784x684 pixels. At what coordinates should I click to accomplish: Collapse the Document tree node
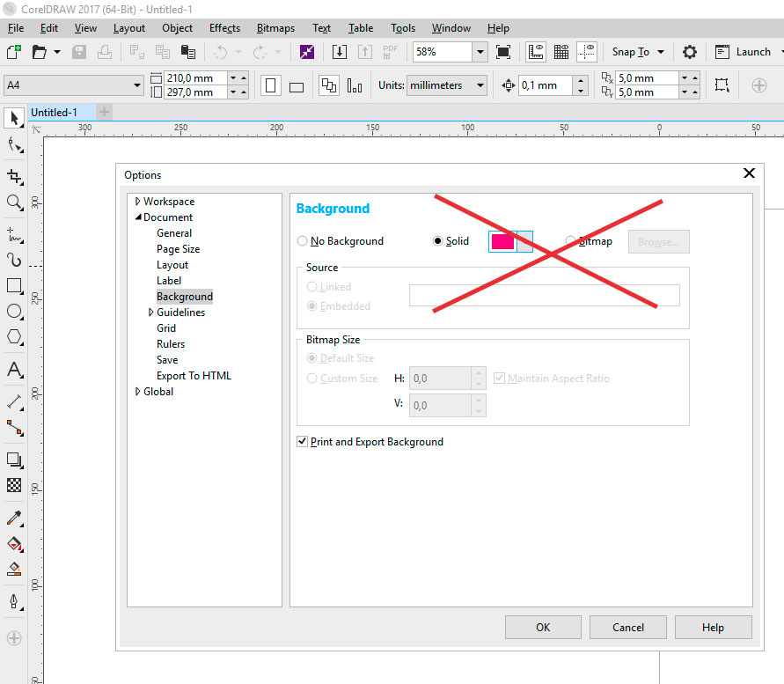click(x=138, y=217)
